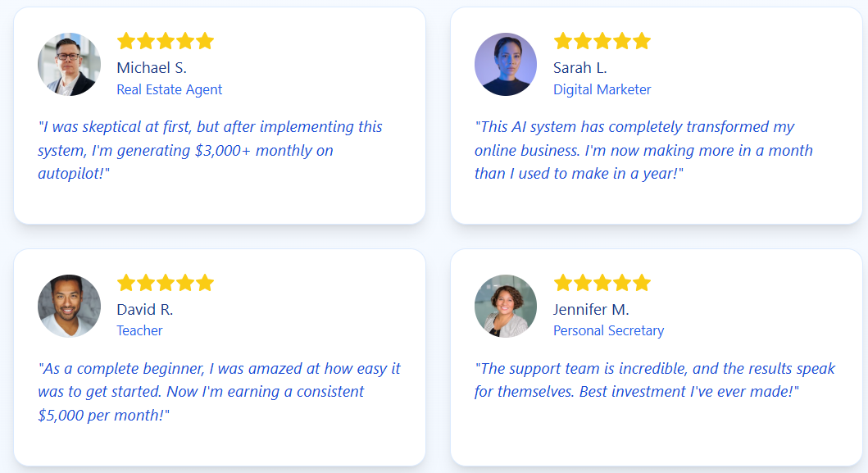Click the fifth star in Sarah L.'s rating

[642, 41]
